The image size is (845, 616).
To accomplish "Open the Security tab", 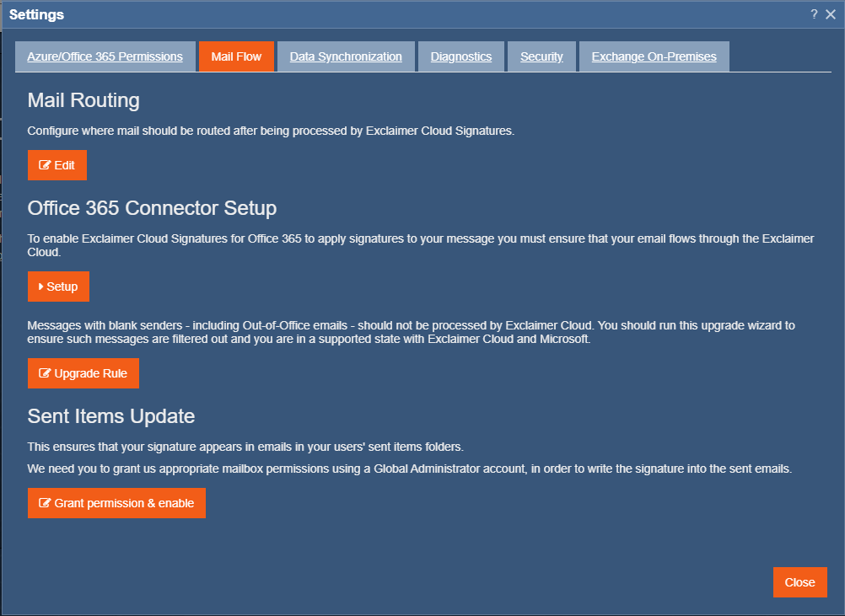I will tap(541, 56).
